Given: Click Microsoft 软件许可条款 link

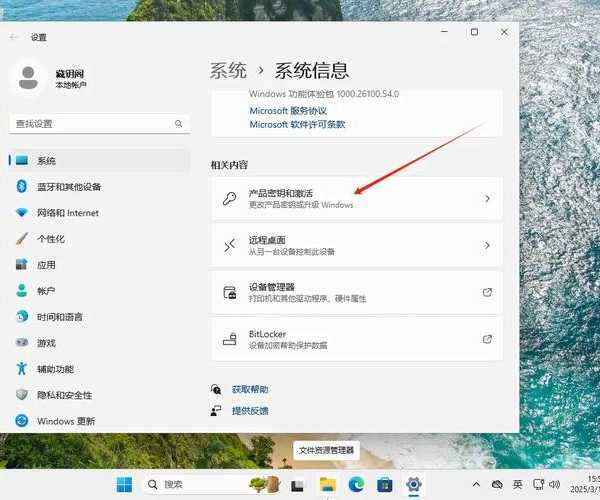Looking at the screenshot, I should 297,124.
